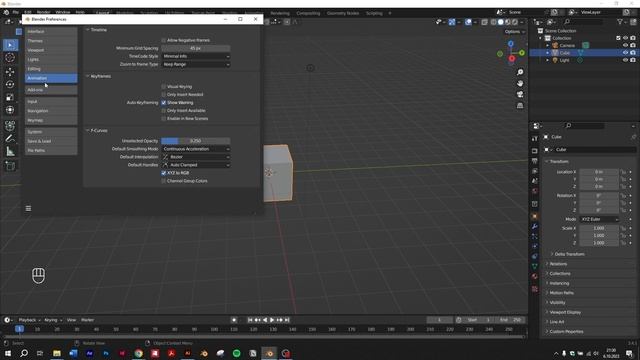Click the blue Z axis on navigation gizmo
Screen dimensions: 640x360
click(511, 43)
